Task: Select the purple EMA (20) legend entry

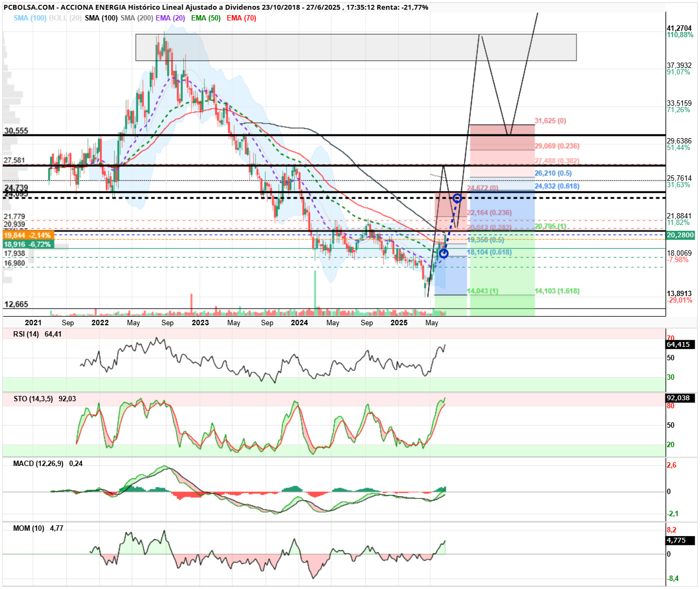Action: (x=170, y=18)
